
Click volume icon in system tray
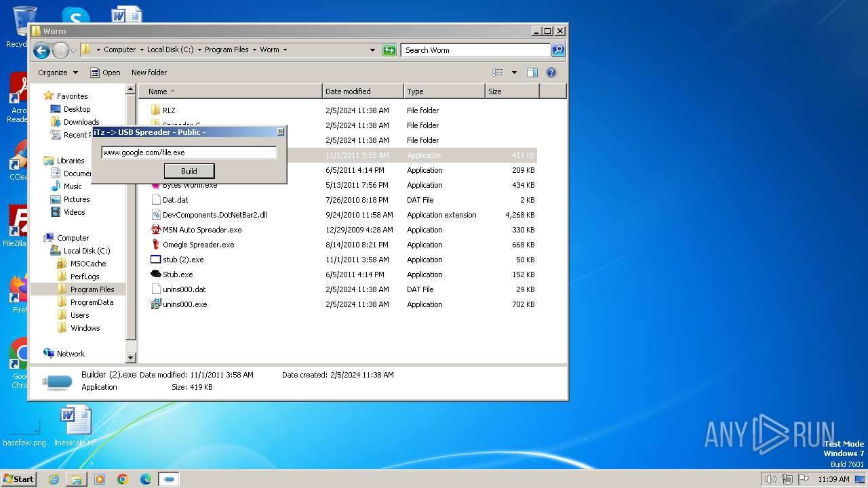(x=770, y=479)
